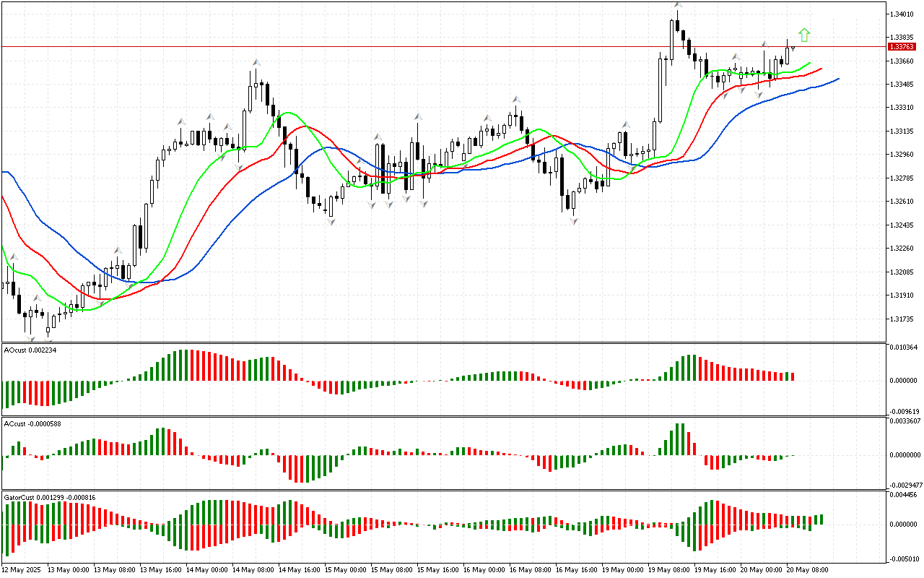The width and height of the screenshot is (924, 578).
Task: Click the green up arrow signal
Action: tap(804, 35)
